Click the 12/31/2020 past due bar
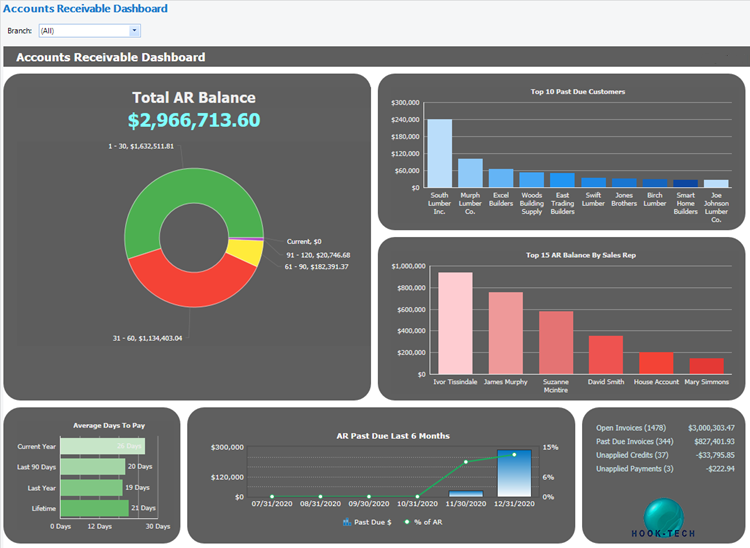750x548 pixels. tap(514, 473)
